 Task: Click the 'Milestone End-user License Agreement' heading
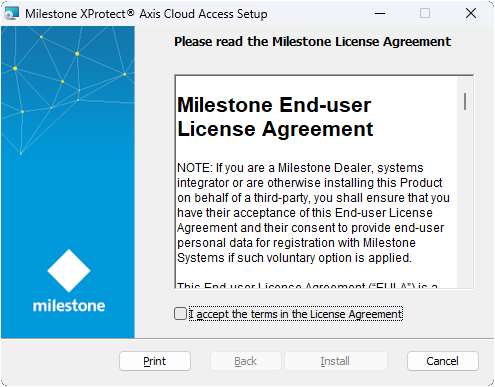[275, 117]
